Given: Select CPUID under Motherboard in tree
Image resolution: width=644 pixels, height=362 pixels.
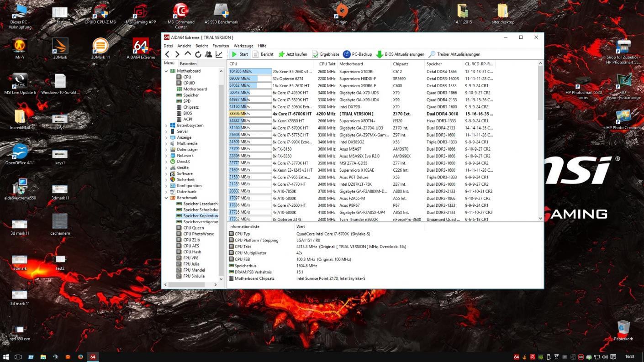Looking at the screenshot, I should coord(189,83).
